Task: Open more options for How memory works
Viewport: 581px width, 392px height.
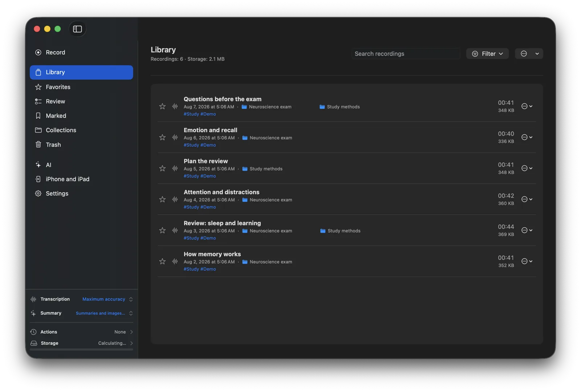Action: click(x=527, y=261)
